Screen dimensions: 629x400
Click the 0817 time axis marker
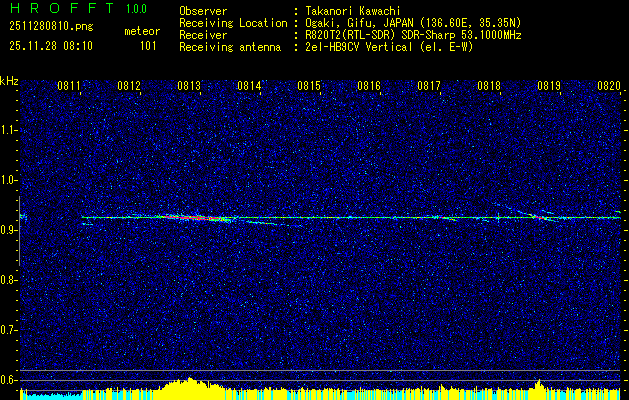tap(429, 86)
